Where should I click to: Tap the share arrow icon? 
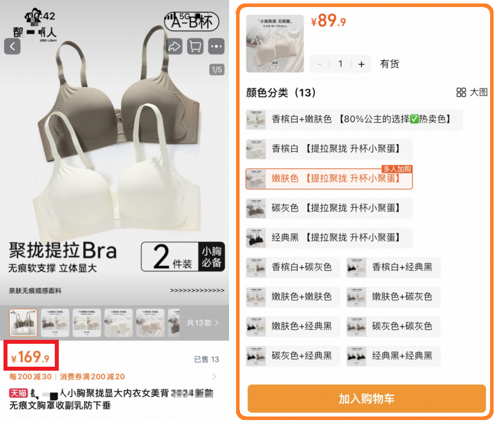174,47
